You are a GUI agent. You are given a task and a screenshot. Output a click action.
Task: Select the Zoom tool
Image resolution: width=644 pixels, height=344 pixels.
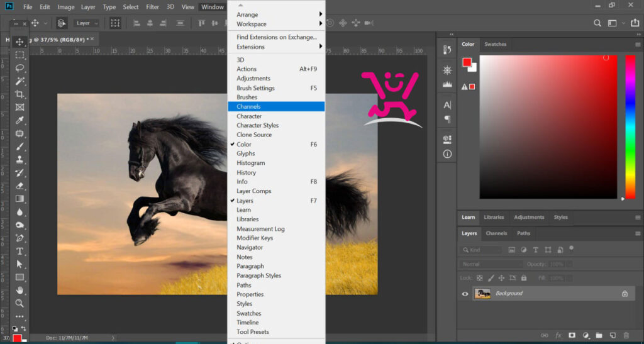point(19,303)
